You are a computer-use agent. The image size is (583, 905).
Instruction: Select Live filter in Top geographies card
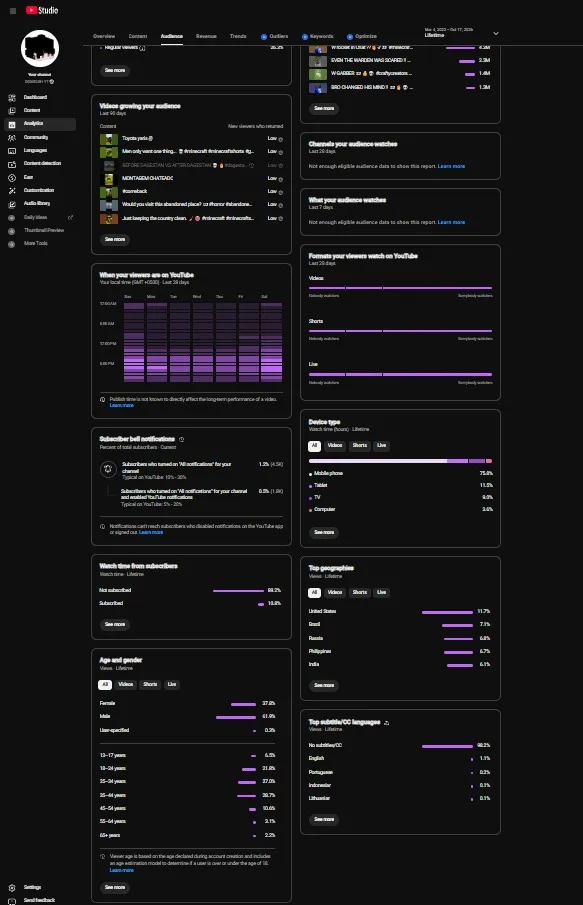pyautogui.click(x=382, y=593)
